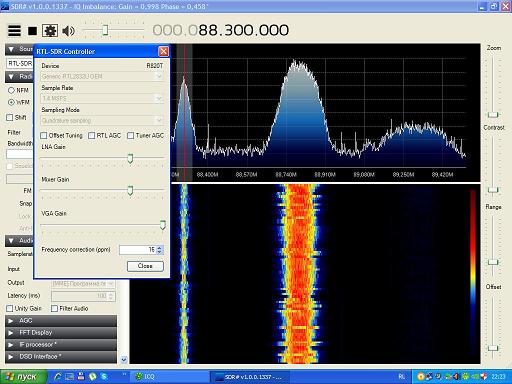Mute audio with the speaker icon
This screenshot has width=512, height=384.
click(68, 31)
